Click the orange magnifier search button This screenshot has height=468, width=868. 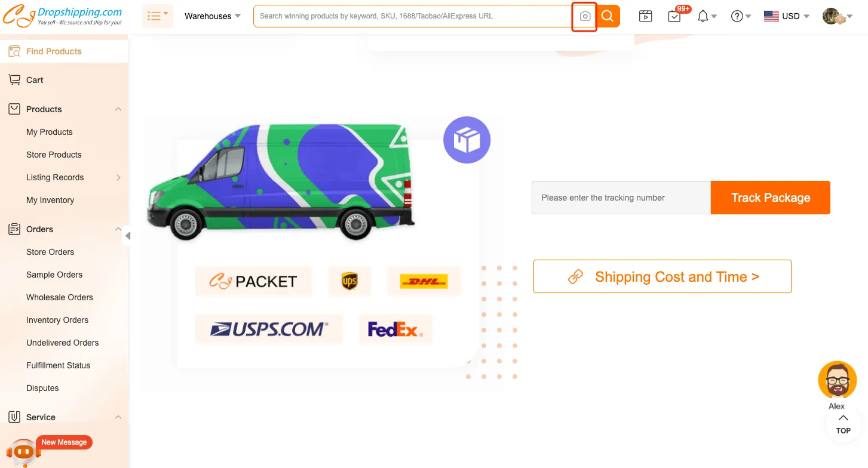(608, 16)
